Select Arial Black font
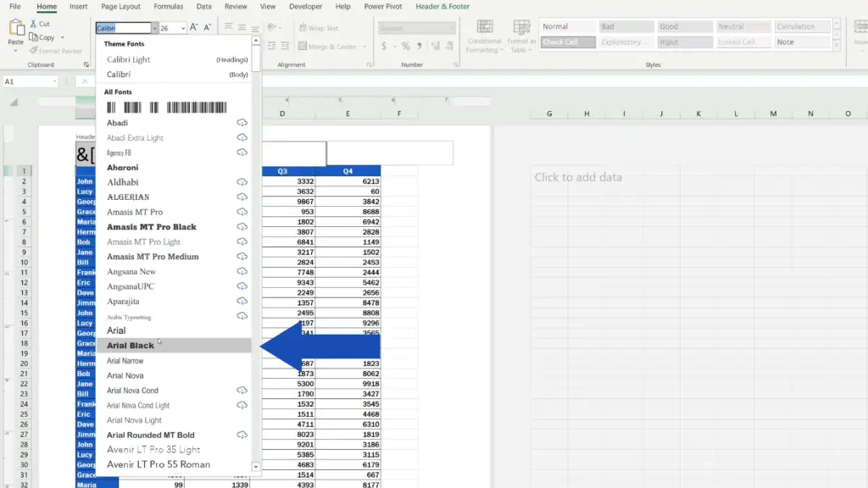 point(174,346)
